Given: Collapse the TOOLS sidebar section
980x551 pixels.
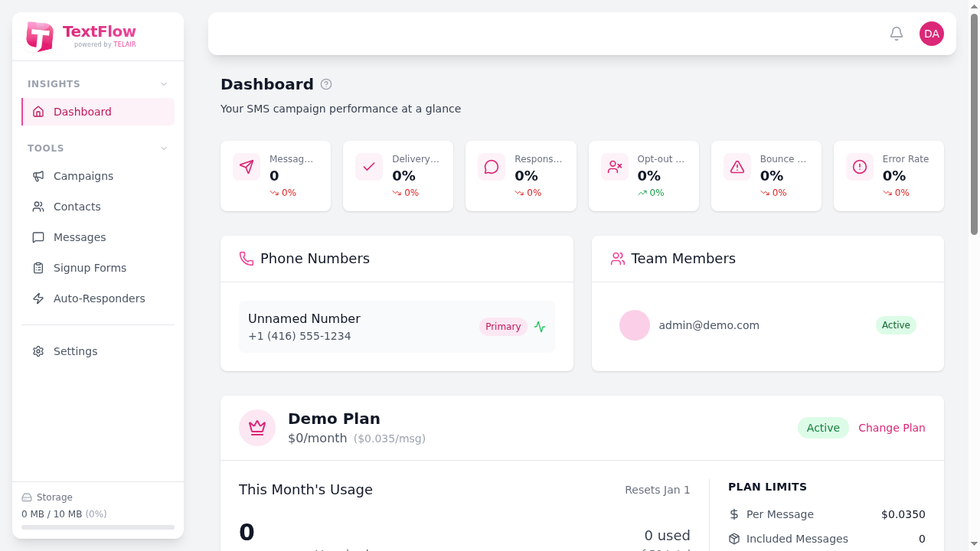Looking at the screenshot, I should point(163,148).
